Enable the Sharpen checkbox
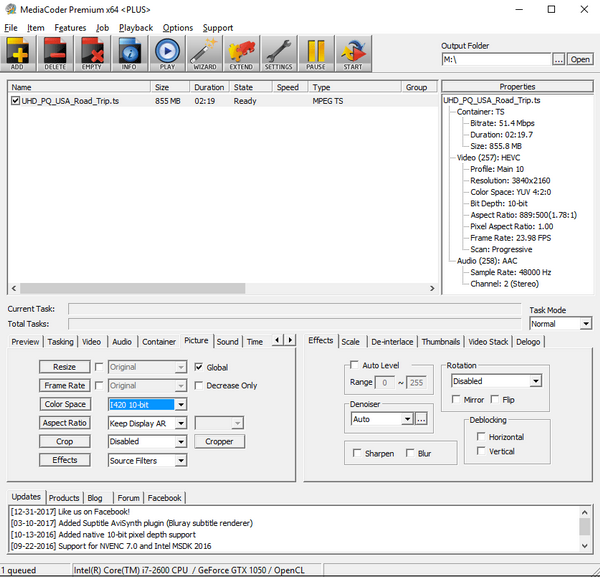 pos(359,453)
